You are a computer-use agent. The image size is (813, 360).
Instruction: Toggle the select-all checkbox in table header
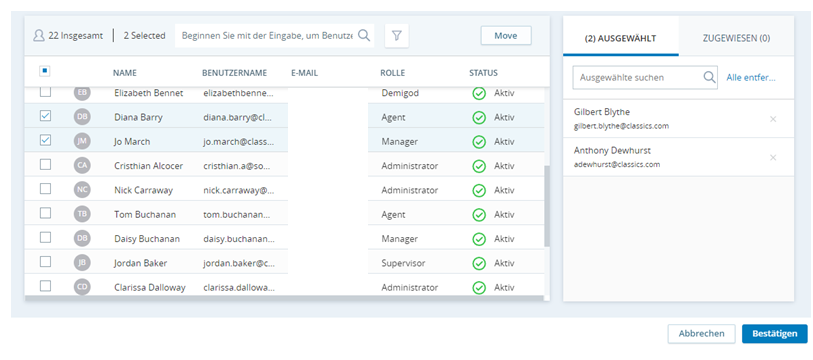45,71
